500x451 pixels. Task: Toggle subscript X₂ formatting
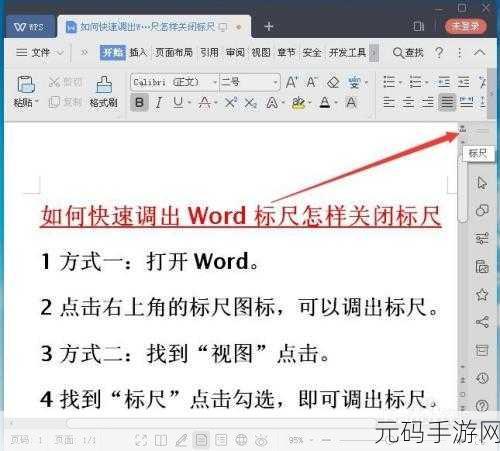coord(251,103)
